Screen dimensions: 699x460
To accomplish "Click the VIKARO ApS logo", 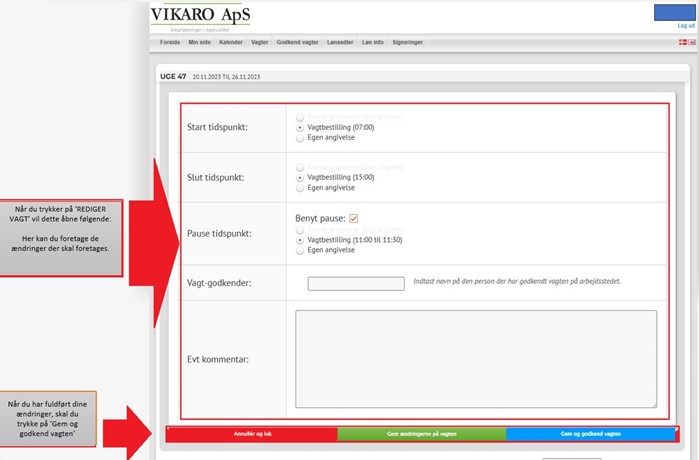I will coord(201,16).
